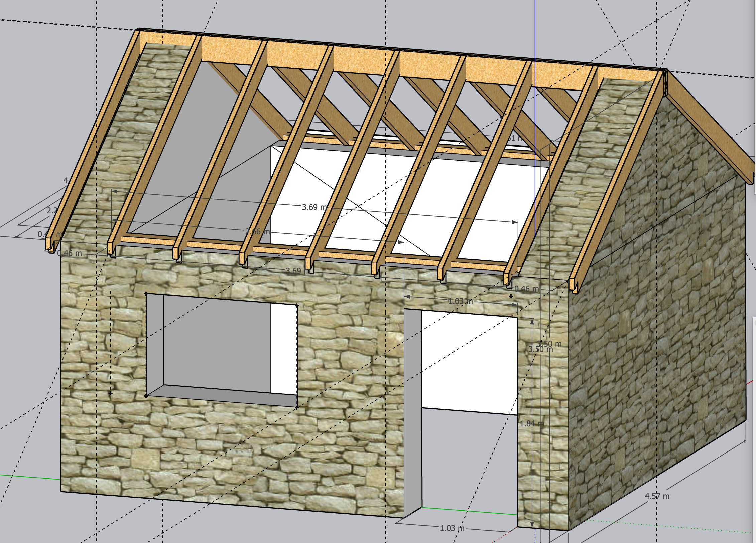Select the right 0.46 m overhang dimension

[527, 289]
